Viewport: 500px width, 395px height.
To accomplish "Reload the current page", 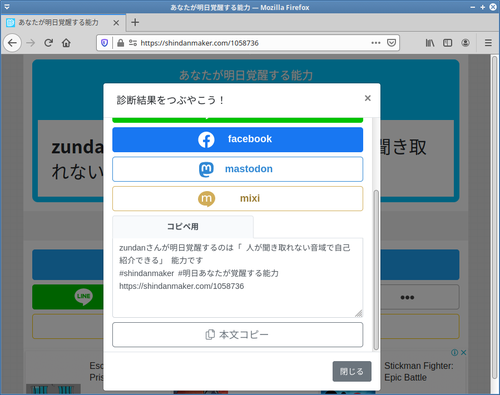I will click(x=49, y=43).
